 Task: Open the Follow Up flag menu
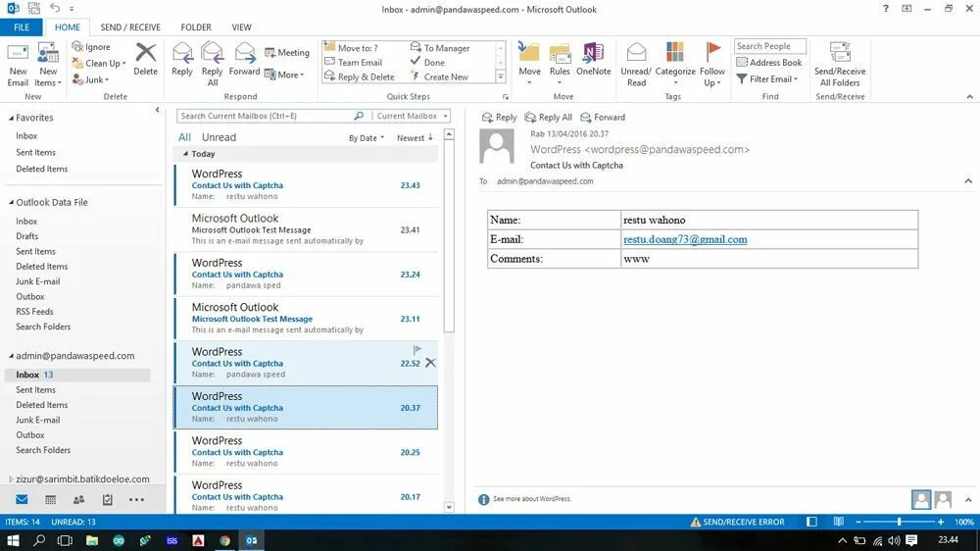[x=711, y=65]
